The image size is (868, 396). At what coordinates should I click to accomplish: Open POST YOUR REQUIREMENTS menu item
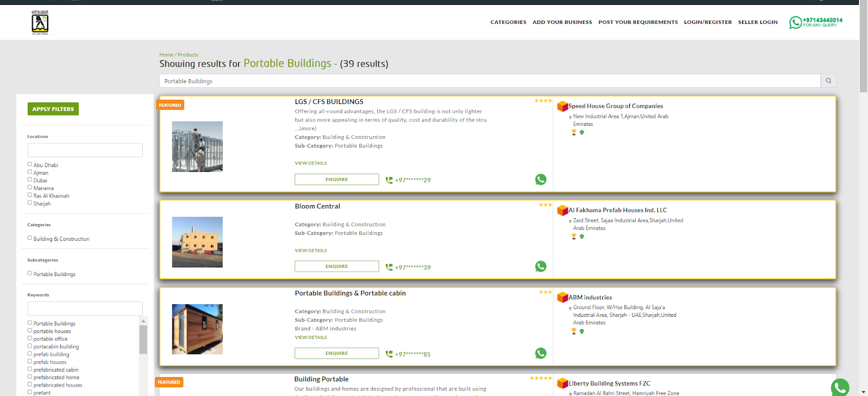tap(638, 22)
